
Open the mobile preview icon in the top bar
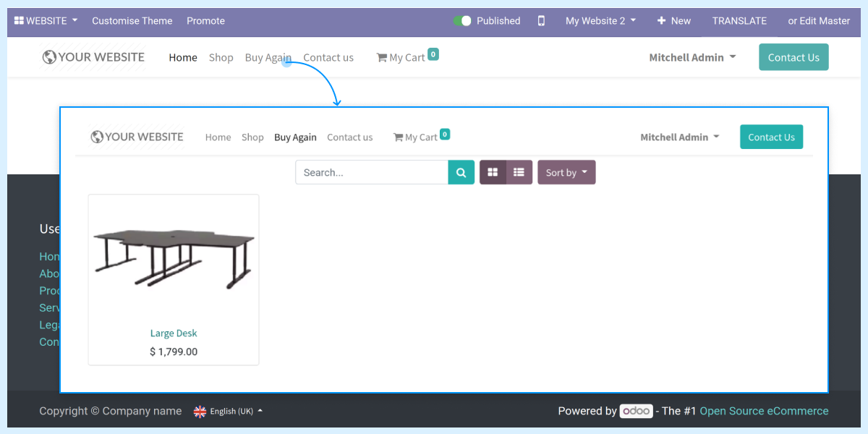[541, 21]
